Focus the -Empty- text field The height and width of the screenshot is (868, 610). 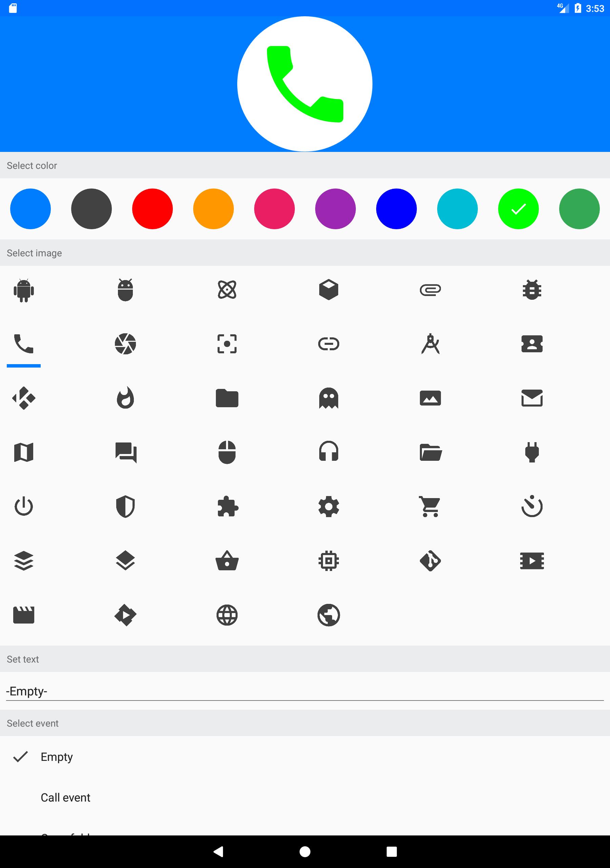[x=305, y=691]
